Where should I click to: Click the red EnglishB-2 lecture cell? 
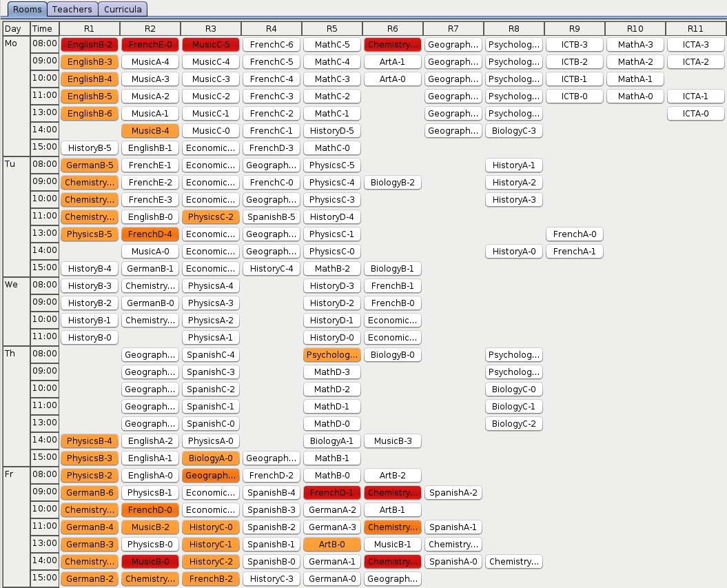[x=90, y=45]
